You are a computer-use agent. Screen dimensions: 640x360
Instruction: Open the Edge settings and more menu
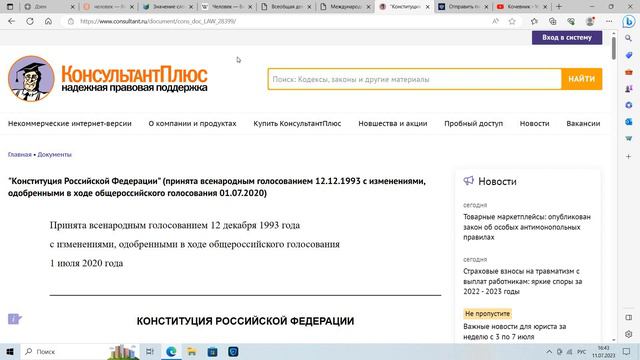(x=609, y=21)
